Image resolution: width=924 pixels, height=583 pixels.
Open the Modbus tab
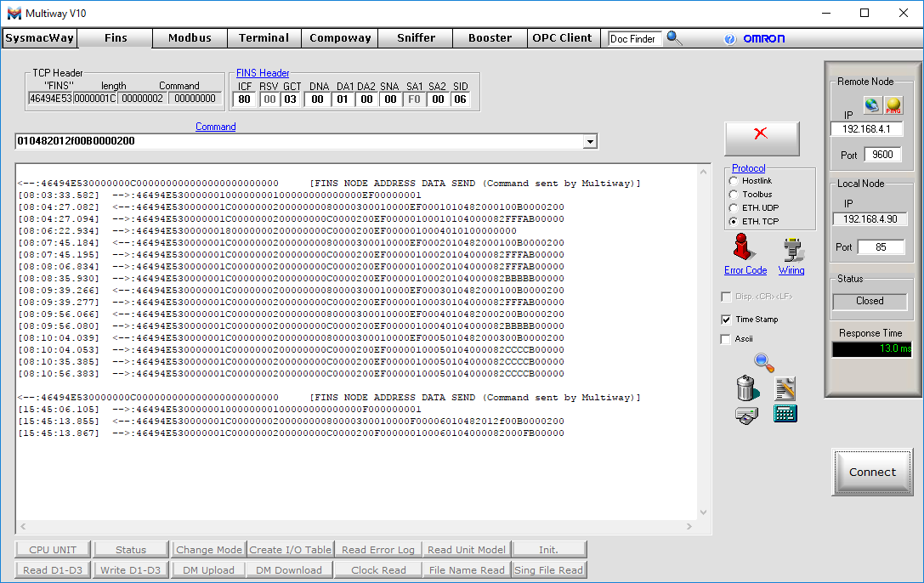pos(190,38)
